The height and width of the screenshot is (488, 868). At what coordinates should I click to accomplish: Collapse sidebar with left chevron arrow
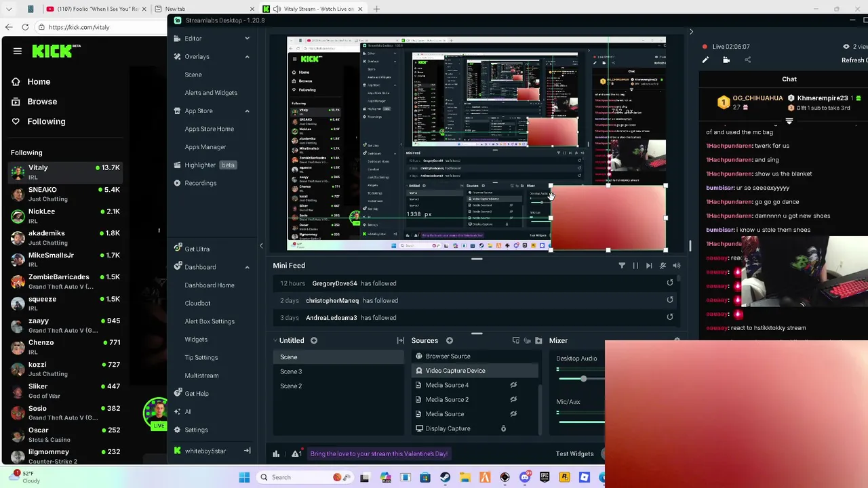coord(261,246)
